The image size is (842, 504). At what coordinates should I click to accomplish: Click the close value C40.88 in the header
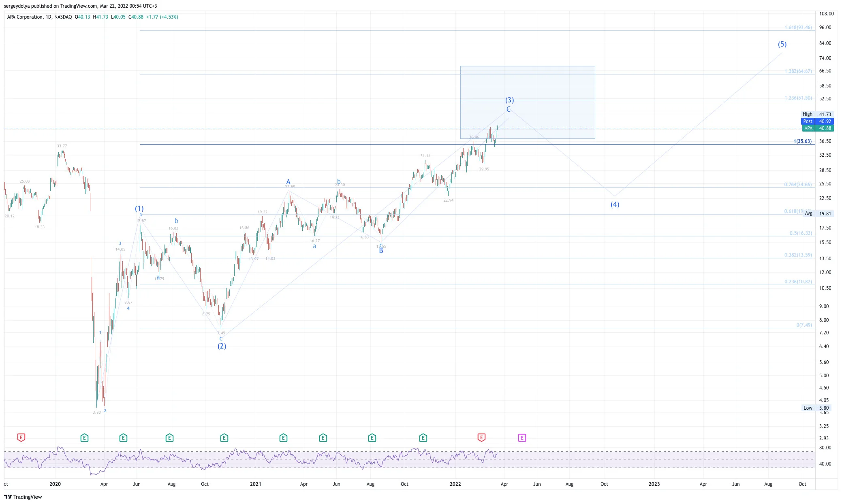(x=136, y=17)
